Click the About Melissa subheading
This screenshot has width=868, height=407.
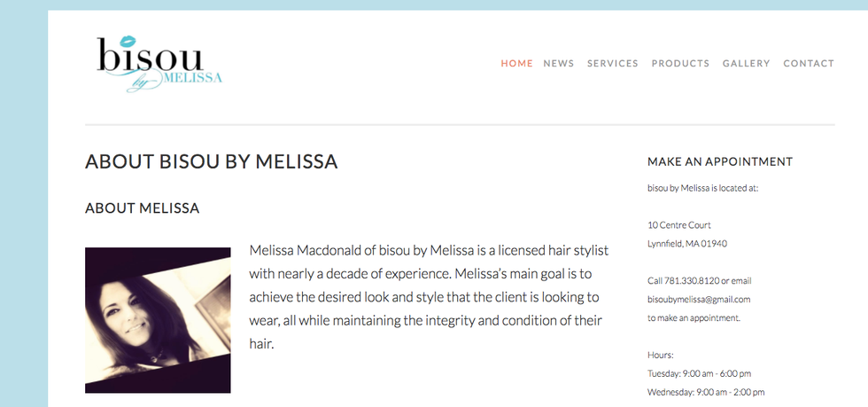point(142,208)
